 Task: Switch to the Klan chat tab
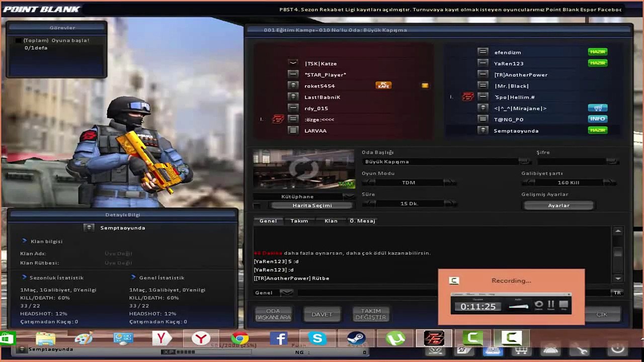click(x=331, y=221)
